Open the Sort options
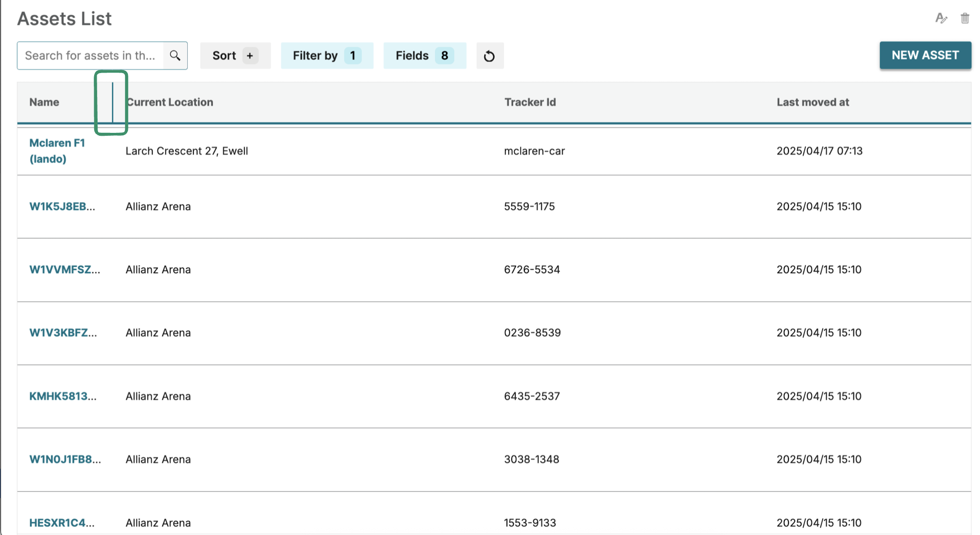Screen dimensions: 980x535 (225, 56)
